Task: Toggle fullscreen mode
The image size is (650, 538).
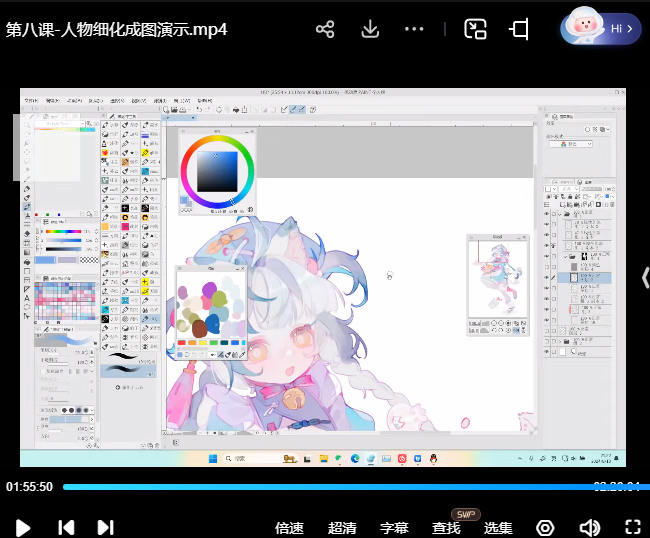Action: pos(632,527)
